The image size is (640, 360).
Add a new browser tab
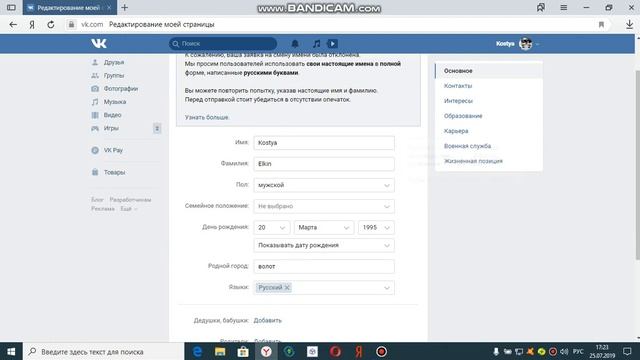[x=124, y=7]
